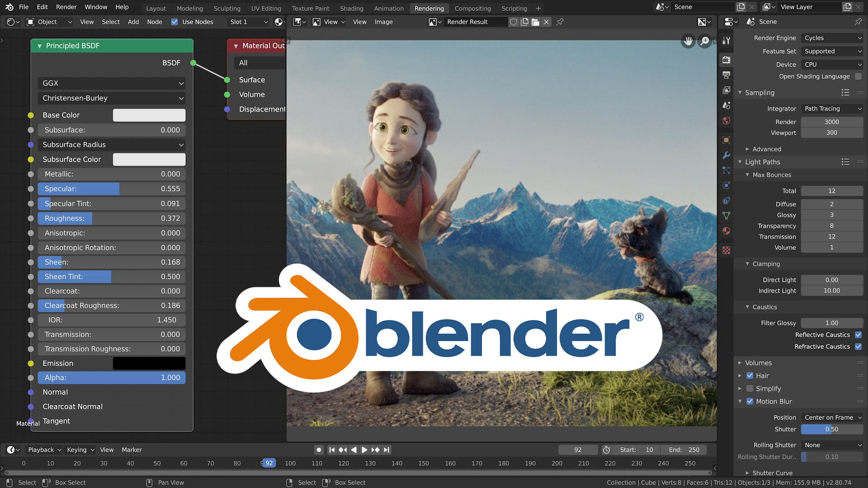Pin the Render Result image
Screen dimensions: 868x488
coord(560,22)
